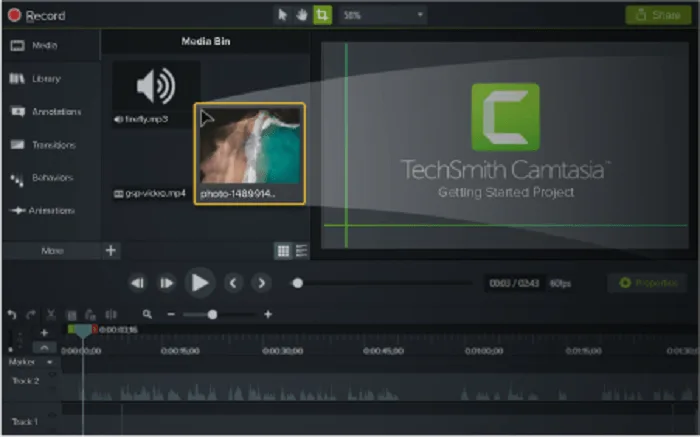The height and width of the screenshot is (437, 700).
Task: Expand the More tools list
Action: pyautogui.click(x=52, y=251)
